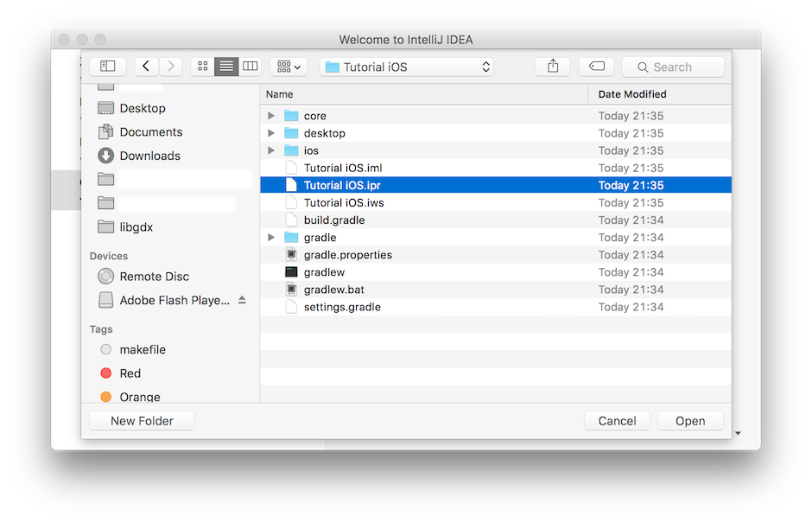The image size is (812, 523).
Task: Select Adobe Flash Player disk
Action: 163,300
